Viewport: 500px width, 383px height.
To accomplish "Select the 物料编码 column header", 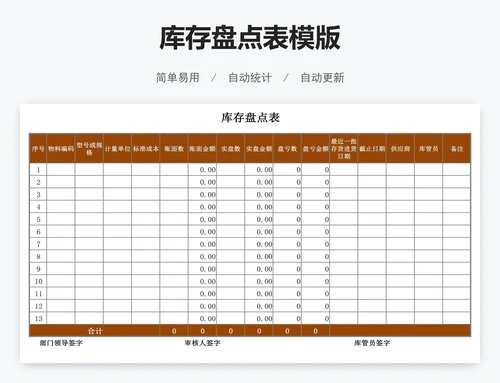I will (61, 149).
